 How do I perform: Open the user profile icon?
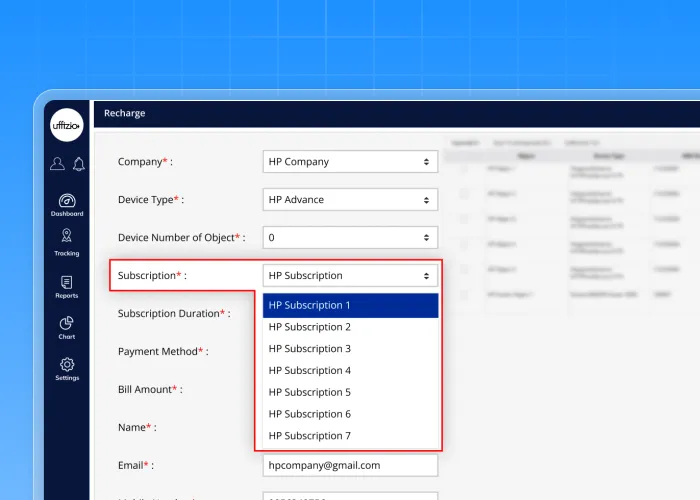(57, 164)
